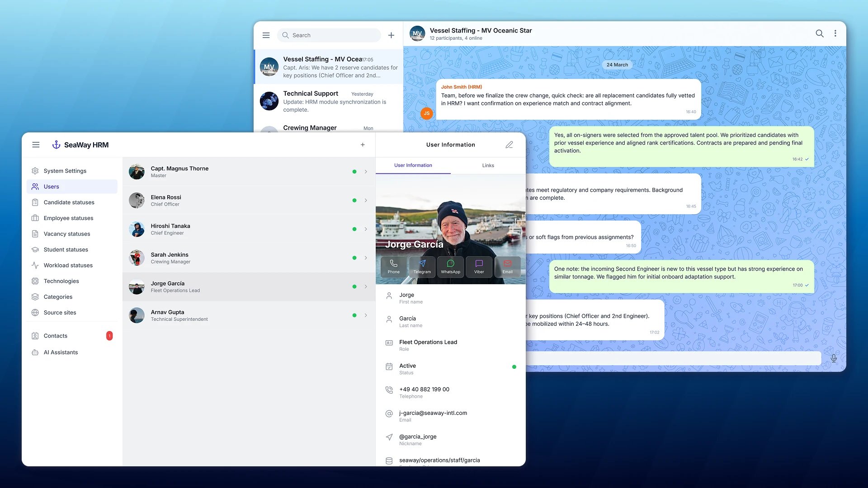Add new user with plus button
The height and width of the screenshot is (488, 868).
point(363,145)
